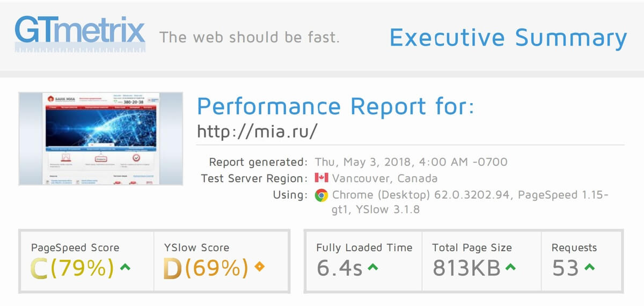Screen dimensions: 644x306
Task: Click the Vancouver, Canada region text
Action: point(385,178)
